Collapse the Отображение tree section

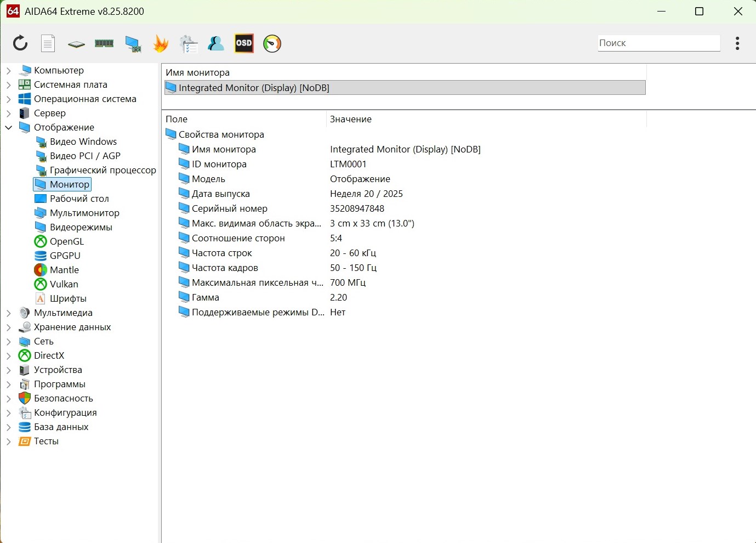(x=8, y=127)
